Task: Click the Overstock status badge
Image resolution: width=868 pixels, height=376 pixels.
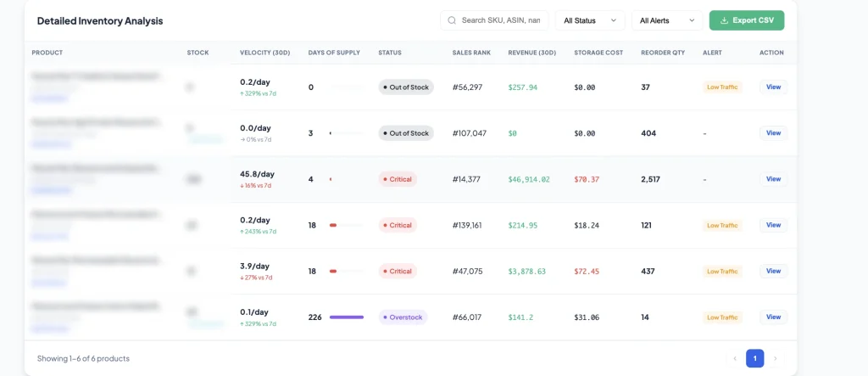Action: click(x=403, y=317)
